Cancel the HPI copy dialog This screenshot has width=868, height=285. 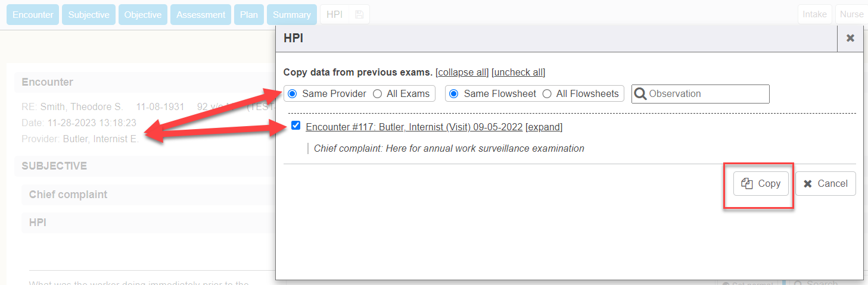tap(825, 183)
